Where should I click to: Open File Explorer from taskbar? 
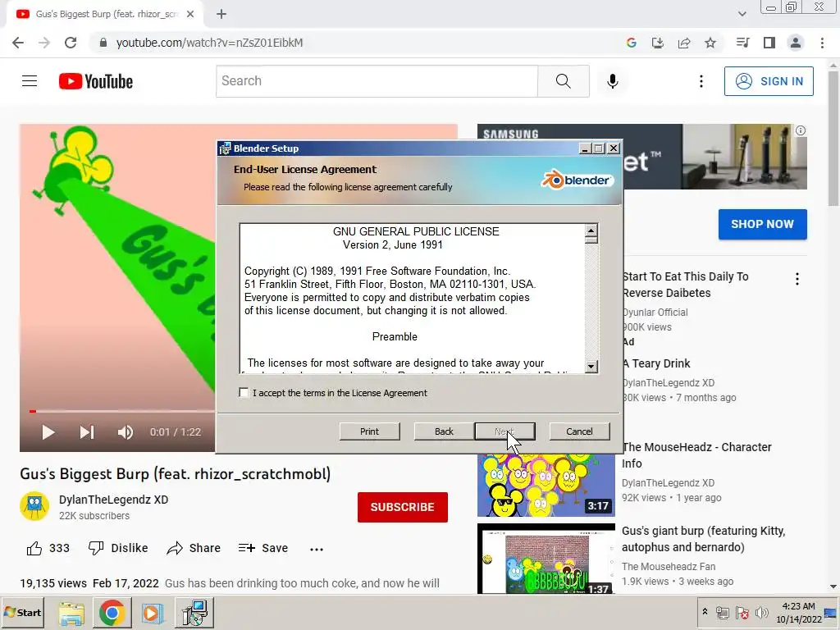(71, 614)
